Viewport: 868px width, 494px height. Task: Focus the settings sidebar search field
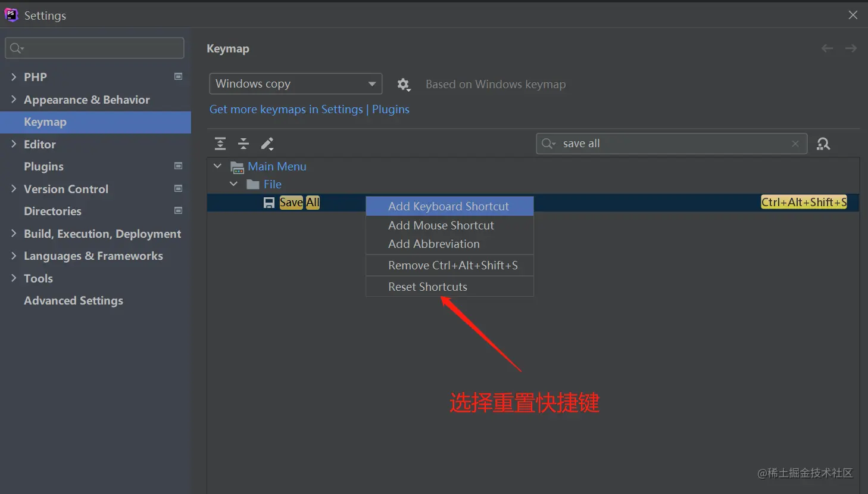pyautogui.click(x=95, y=48)
